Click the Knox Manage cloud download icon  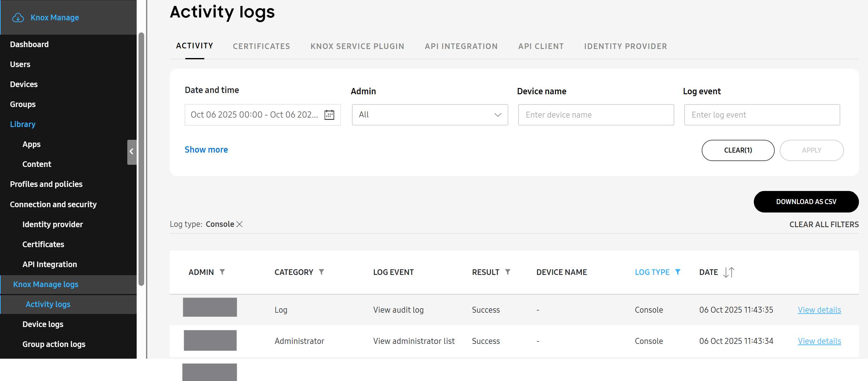18,17
